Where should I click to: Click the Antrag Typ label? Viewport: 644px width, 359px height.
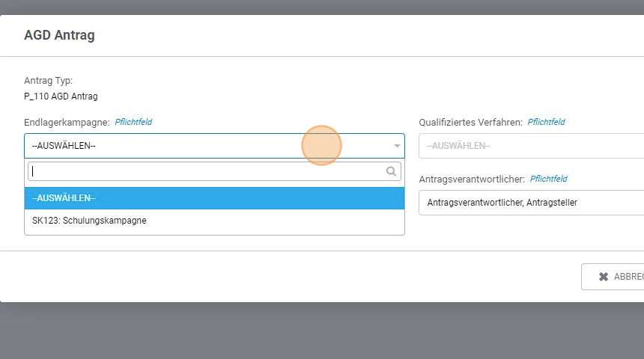(x=48, y=81)
